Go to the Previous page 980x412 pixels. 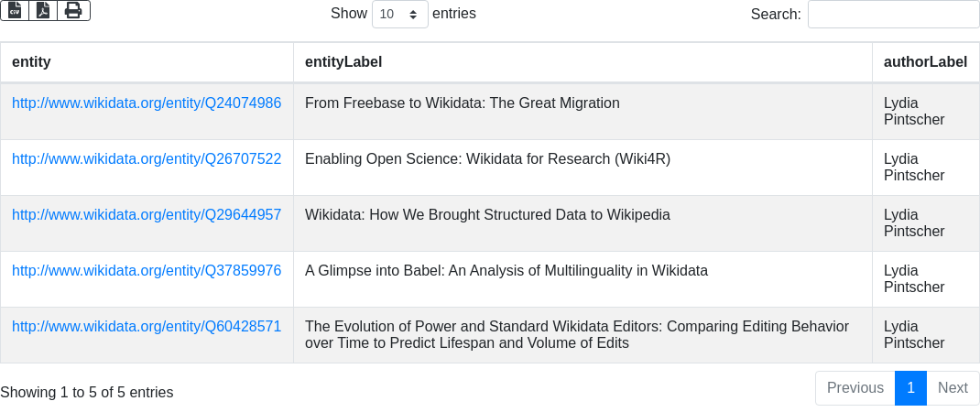[855, 388]
